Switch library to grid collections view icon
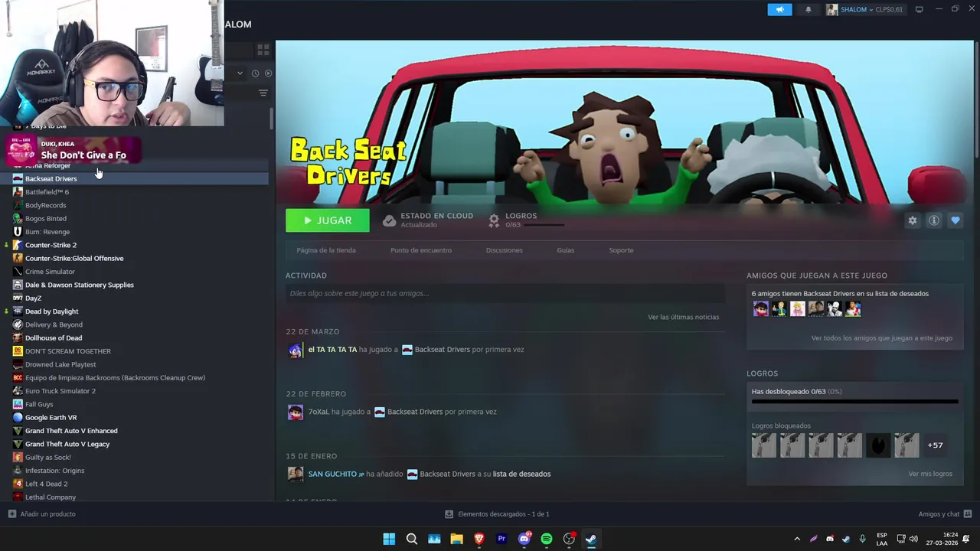Screen dimensions: 980x551 point(263,51)
